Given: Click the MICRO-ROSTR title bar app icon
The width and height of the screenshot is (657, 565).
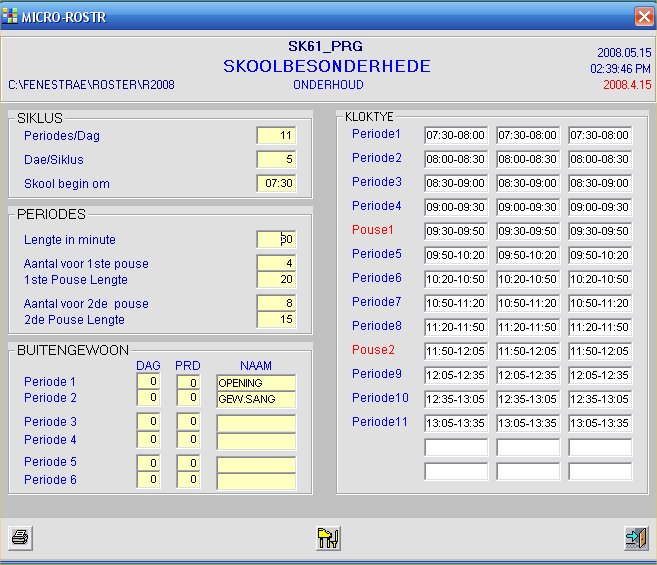Looking at the screenshot, I should point(11,17).
